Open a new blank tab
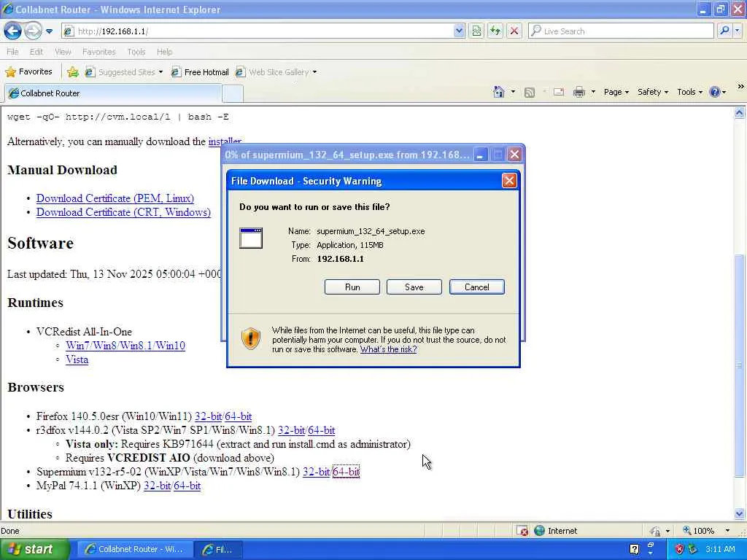Viewport: 747px width, 560px height. coord(233,93)
